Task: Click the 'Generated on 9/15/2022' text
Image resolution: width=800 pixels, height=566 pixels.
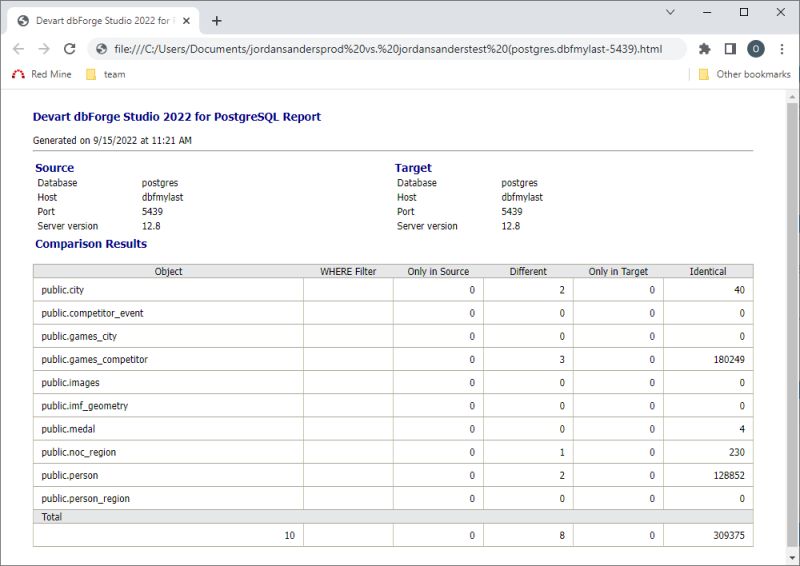Action: pyautogui.click(x=112, y=140)
